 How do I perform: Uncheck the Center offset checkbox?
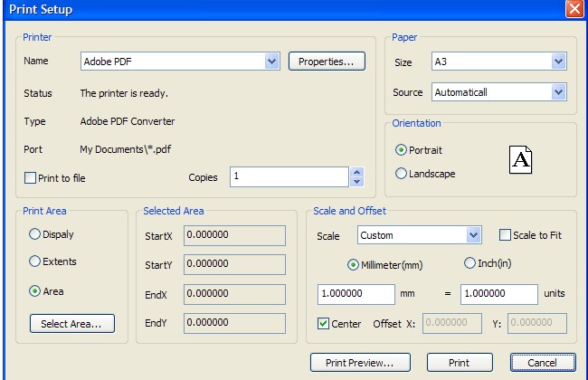324,324
